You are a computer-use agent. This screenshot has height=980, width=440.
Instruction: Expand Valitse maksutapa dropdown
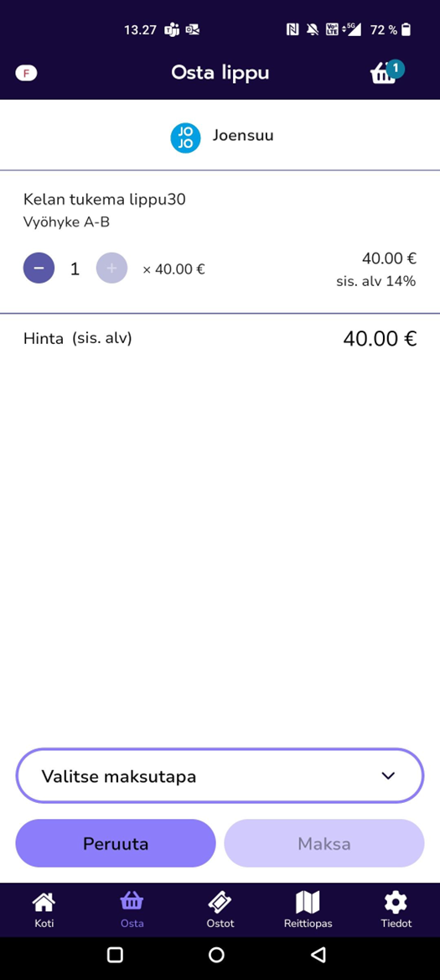(220, 775)
